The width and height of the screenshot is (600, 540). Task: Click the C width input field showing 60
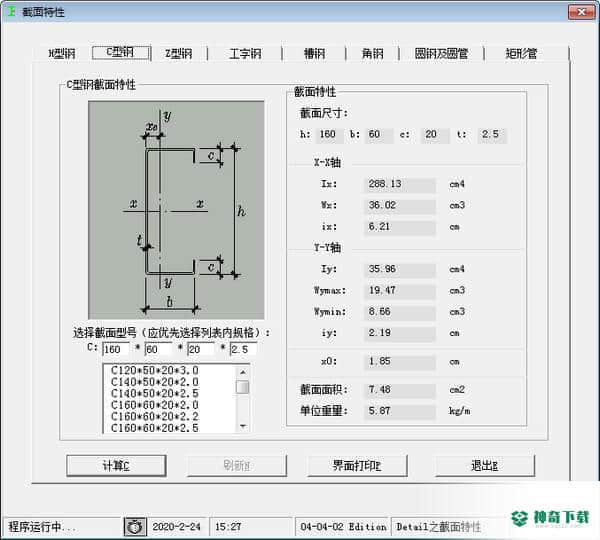(x=158, y=349)
